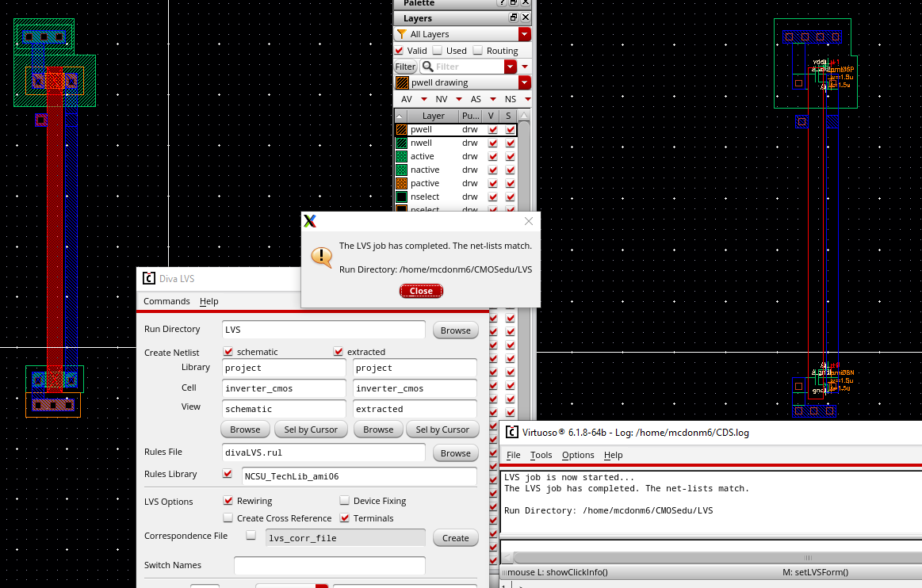Click the schematic Cell inverter_cmos field

pos(284,388)
